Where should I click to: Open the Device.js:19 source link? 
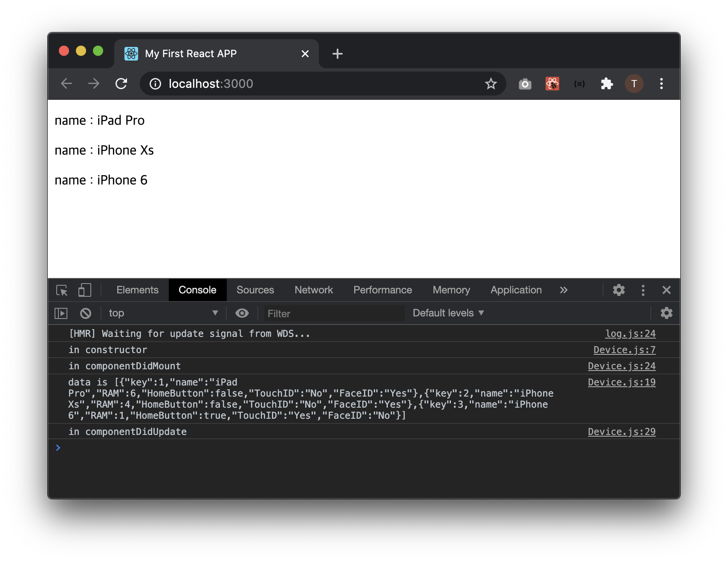(x=622, y=382)
